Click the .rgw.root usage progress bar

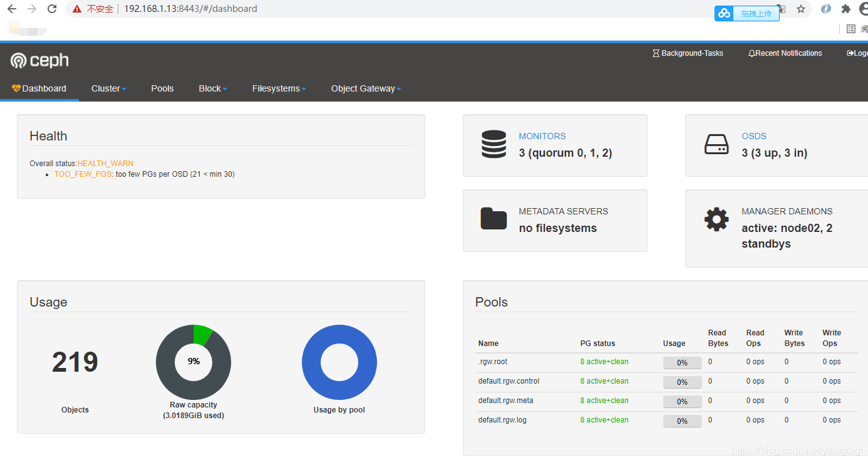click(x=683, y=362)
